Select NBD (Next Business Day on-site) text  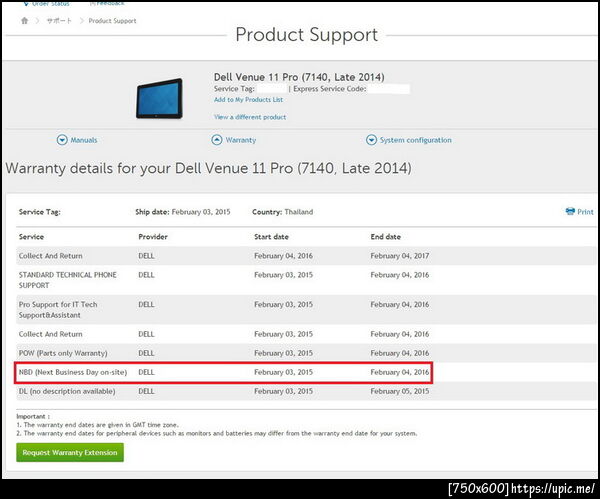tap(73, 372)
